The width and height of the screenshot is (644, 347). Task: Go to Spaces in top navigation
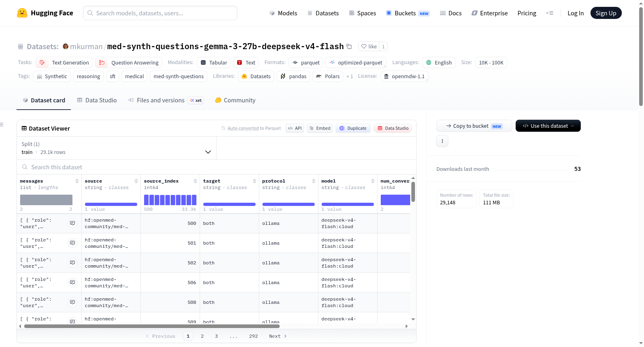point(362,13)
